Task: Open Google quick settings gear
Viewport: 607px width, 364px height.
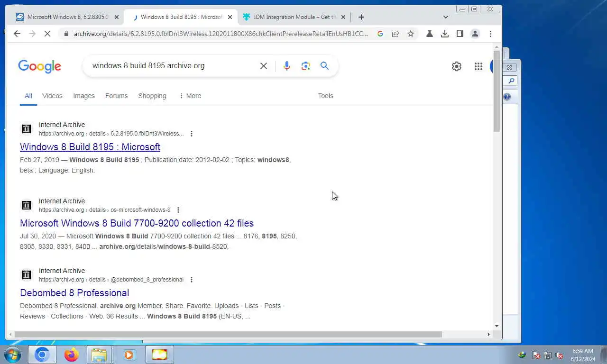Action: (x=457, y=66)
